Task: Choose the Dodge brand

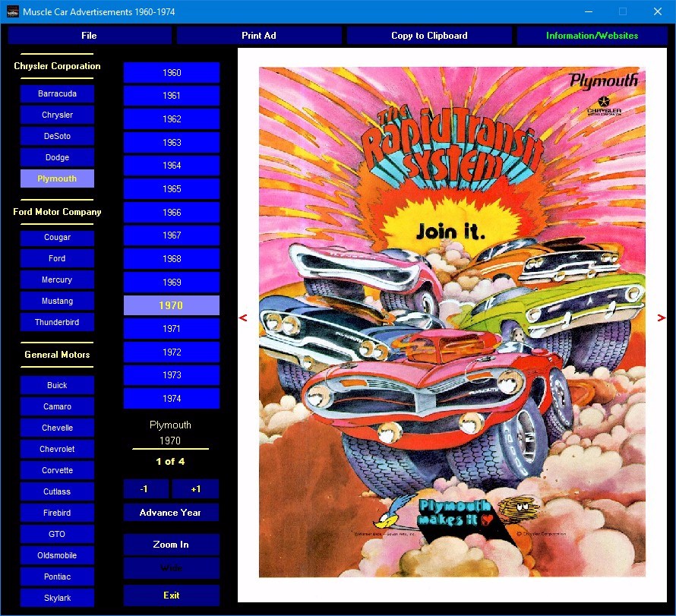Action: pos(57,157)
